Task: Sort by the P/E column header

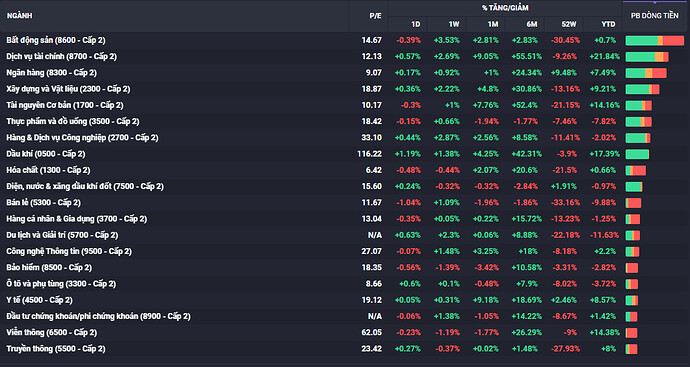Action: click(375, 16)
